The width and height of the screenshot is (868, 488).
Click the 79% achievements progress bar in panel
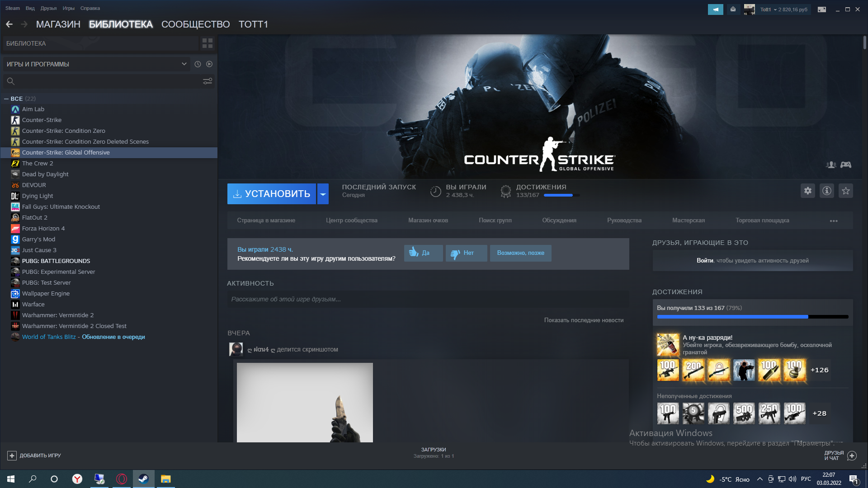(x=753, y=317)
